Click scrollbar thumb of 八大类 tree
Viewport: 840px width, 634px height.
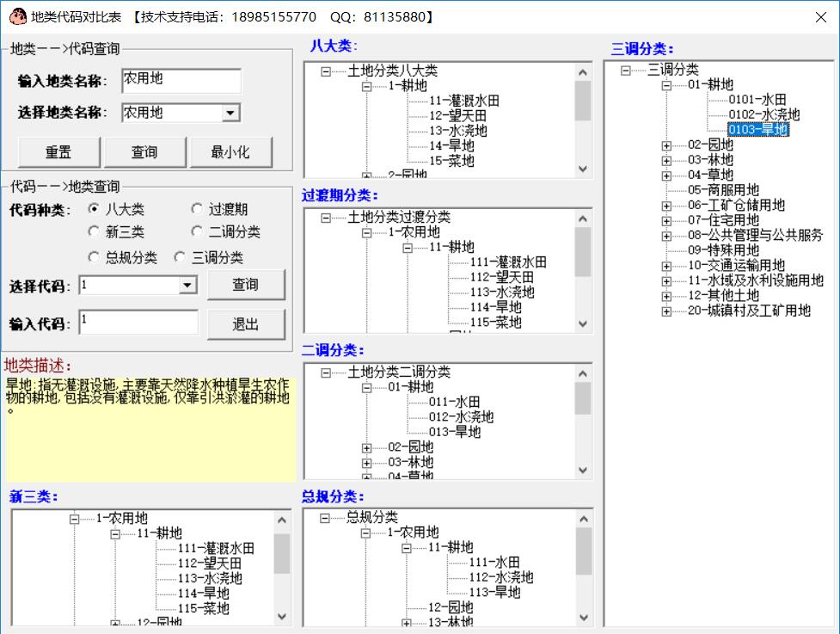tap(583, 101)
